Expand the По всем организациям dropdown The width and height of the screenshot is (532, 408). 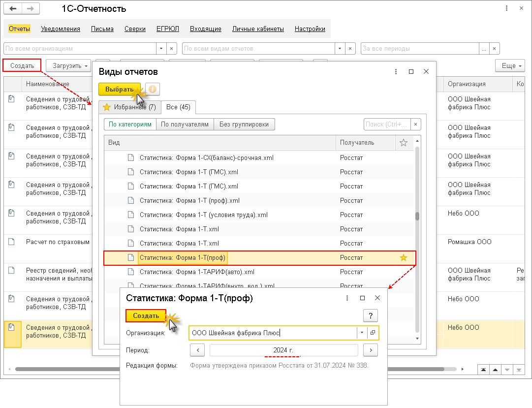[161, 49]
